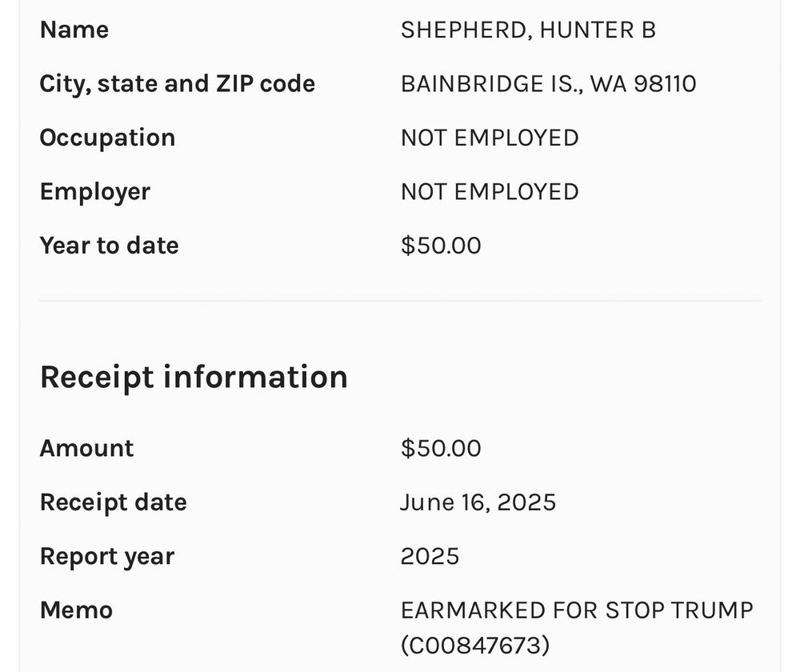Screen dimensions: 800x672
Task: Click the "Occupation" field label
Action: point(107,138)
